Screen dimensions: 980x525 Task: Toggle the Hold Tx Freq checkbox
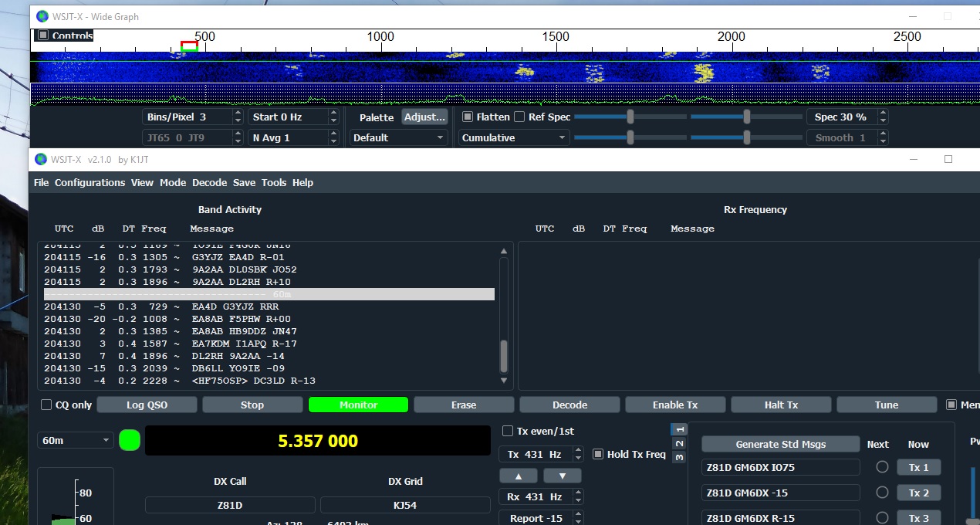[598, 454]
